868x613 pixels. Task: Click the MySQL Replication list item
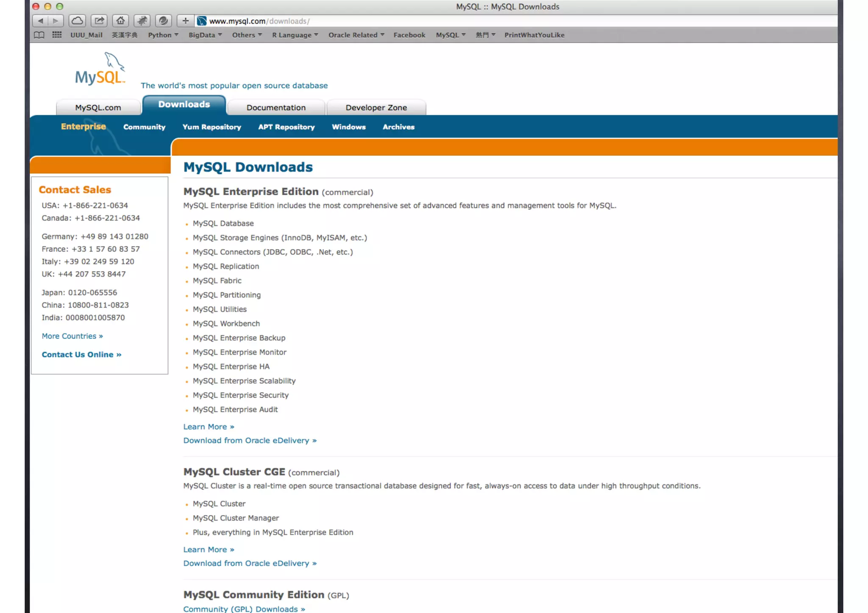226,266
